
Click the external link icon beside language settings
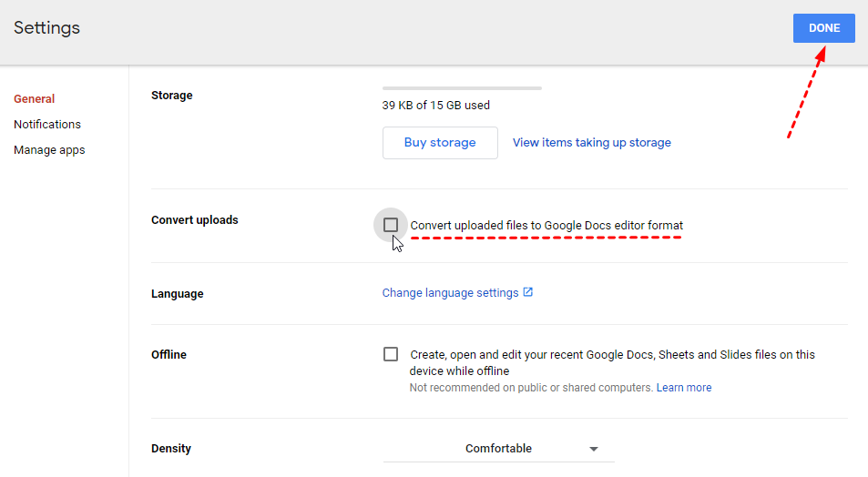(528, 293)
